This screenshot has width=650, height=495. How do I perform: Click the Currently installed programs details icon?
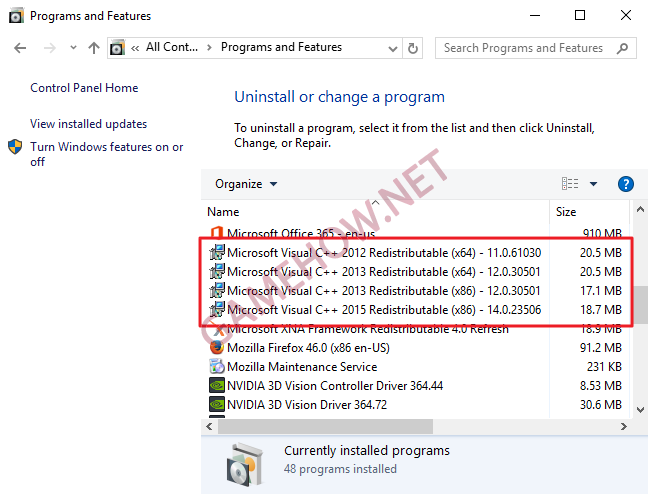tap(245, 464)
